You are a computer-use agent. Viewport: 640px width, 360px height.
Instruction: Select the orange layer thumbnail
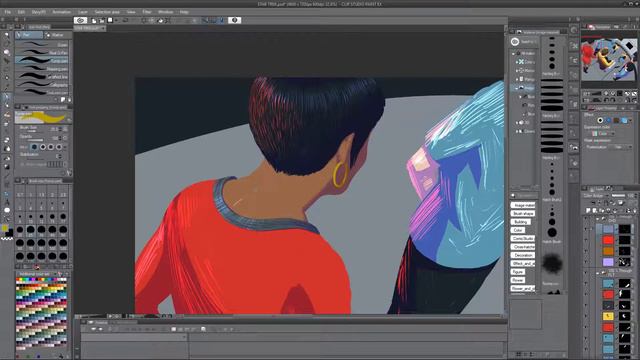coord(608,251)
